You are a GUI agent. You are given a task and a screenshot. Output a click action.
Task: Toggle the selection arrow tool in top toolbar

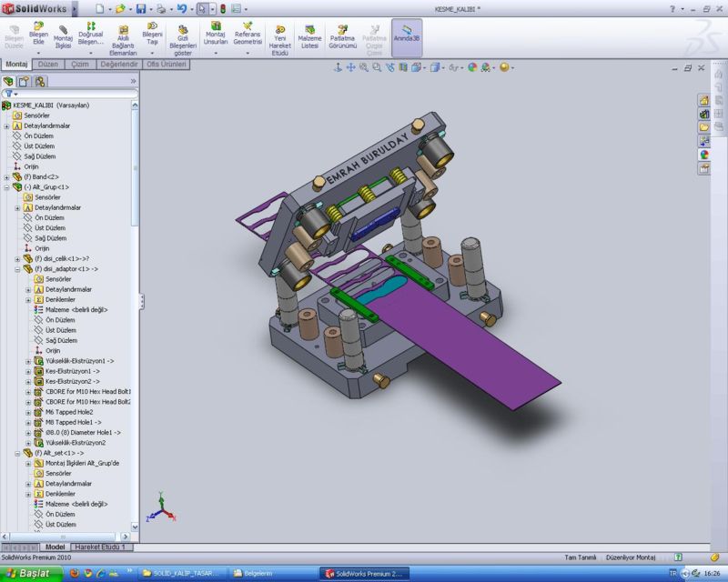tap(203, 7)
